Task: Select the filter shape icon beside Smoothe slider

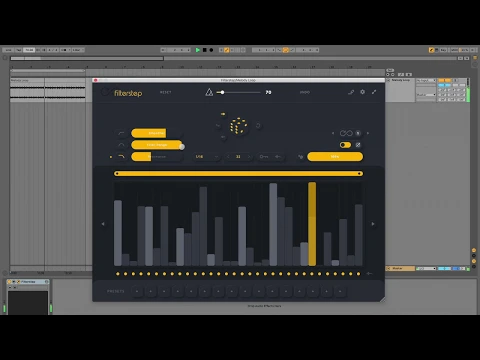Action: point(121,133)
